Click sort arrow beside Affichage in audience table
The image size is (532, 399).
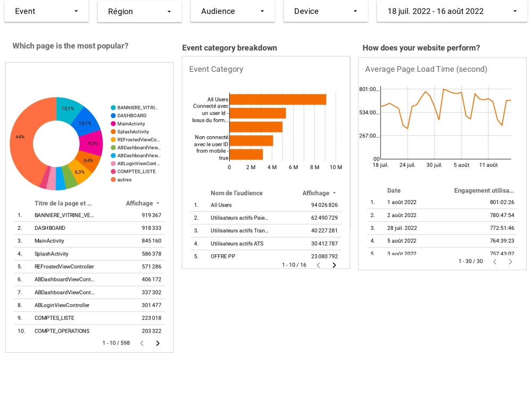pyautogui.click(x=334, y=193)
